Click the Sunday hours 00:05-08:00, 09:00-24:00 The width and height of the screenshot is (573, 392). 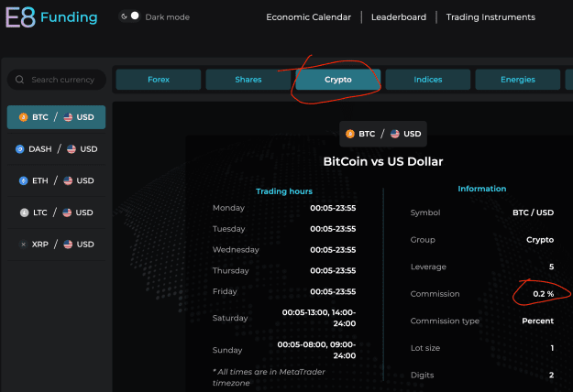(x=316, y=350)
